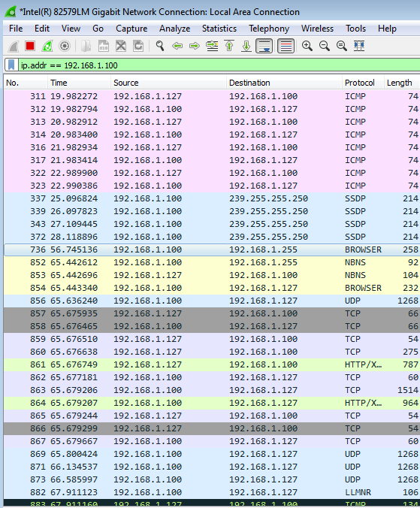
Task: Zoom out packet list text
Action: 324,46
